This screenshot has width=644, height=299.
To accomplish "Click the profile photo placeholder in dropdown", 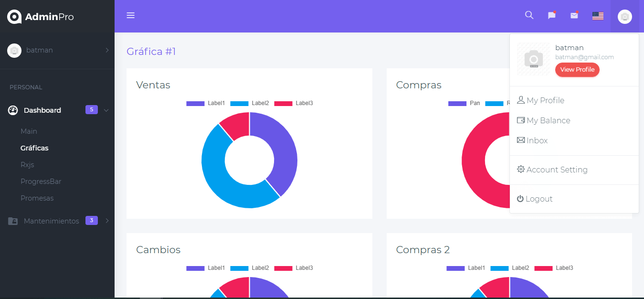I will 534,59.
